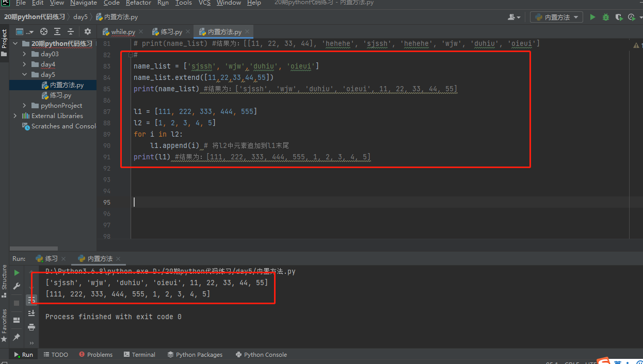Close the while.py editor tab
Image resolution: width=643 pixels, height=364 pixels.
pos(141,32)
